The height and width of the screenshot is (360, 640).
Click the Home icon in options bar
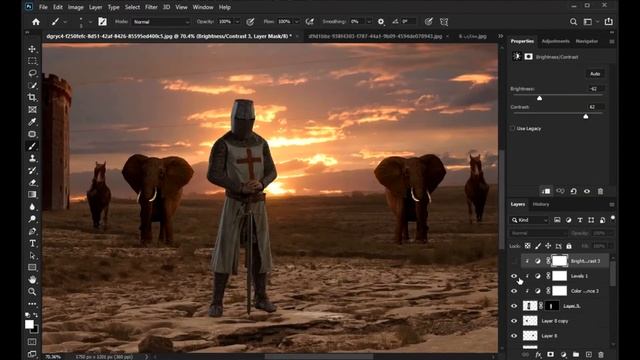[x=36, y=22]
